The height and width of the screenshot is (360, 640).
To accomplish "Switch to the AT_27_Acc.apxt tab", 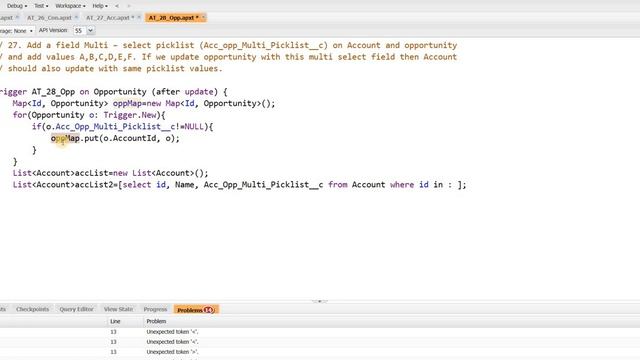I will coord(108,18).
